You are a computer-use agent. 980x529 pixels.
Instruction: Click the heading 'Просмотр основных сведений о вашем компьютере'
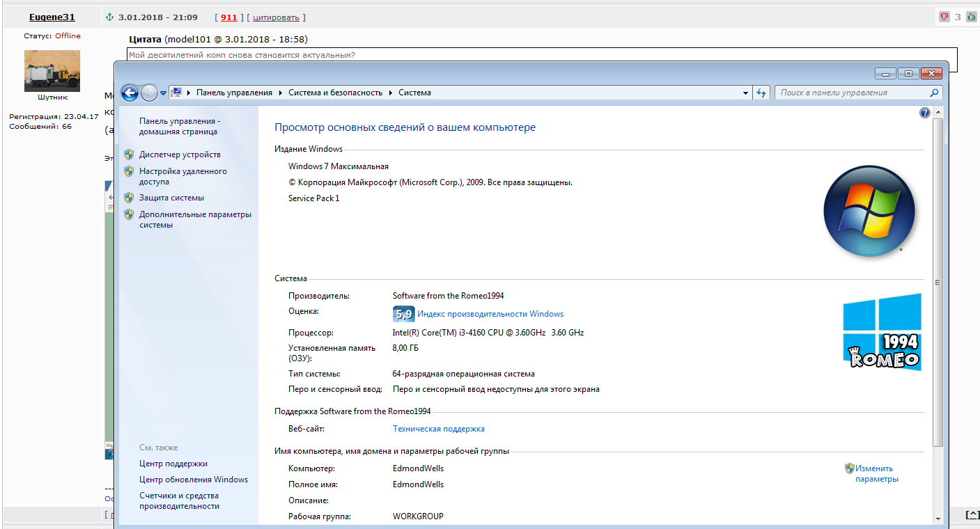[405, 127]
